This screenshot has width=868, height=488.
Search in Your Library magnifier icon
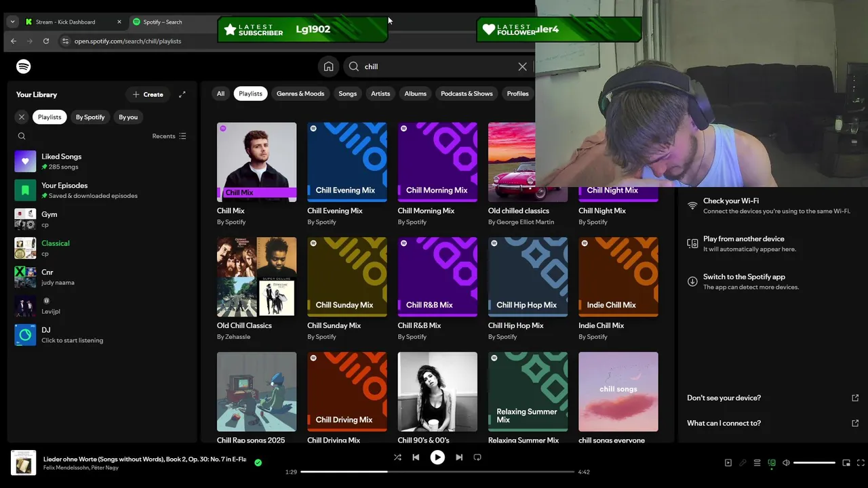[x=22, y=136]
